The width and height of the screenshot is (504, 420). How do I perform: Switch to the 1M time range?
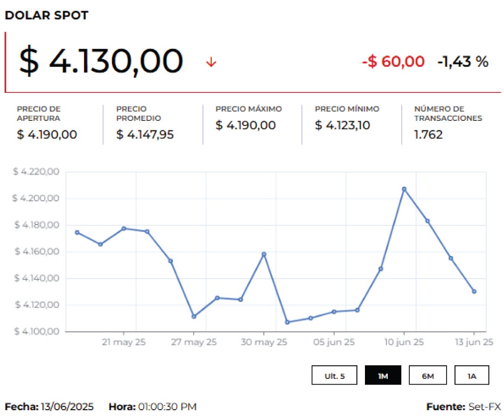tap(383, 375)
